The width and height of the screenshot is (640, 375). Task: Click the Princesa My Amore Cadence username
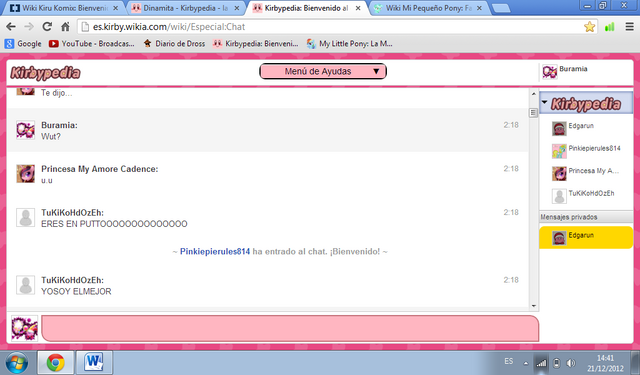(99, 169)
